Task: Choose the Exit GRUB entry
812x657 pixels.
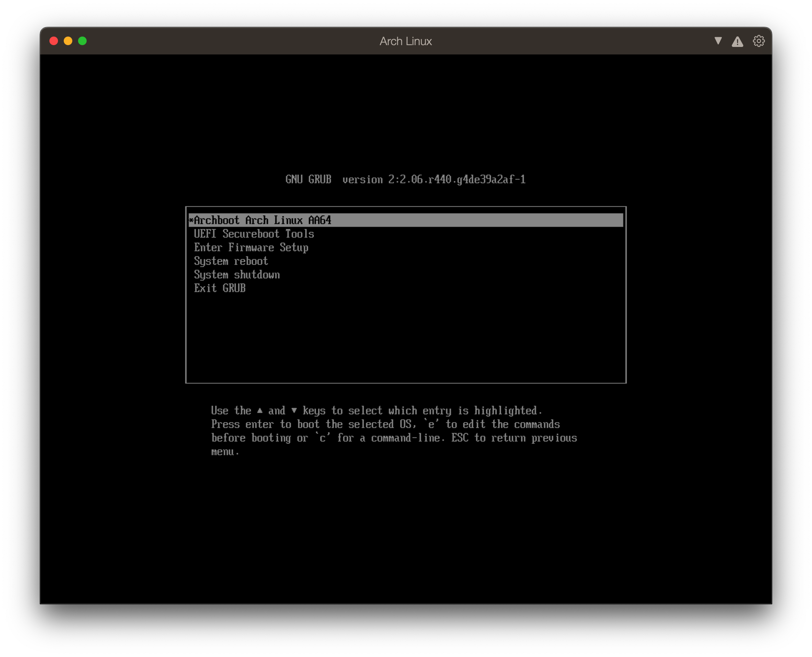Action: click(219, 288)
